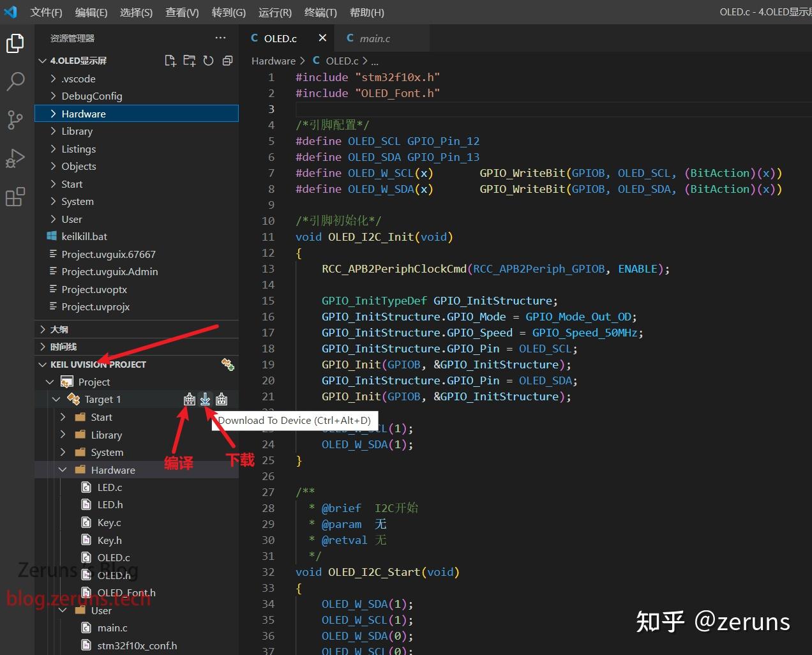Screen dimensions: 812x655
Task: Click line number 11 in gutter
Action: click(x=268, y=237)
